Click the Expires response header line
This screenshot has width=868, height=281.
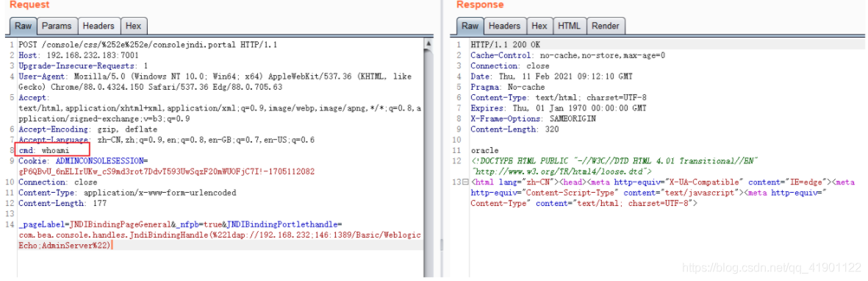tap(559, 108)
